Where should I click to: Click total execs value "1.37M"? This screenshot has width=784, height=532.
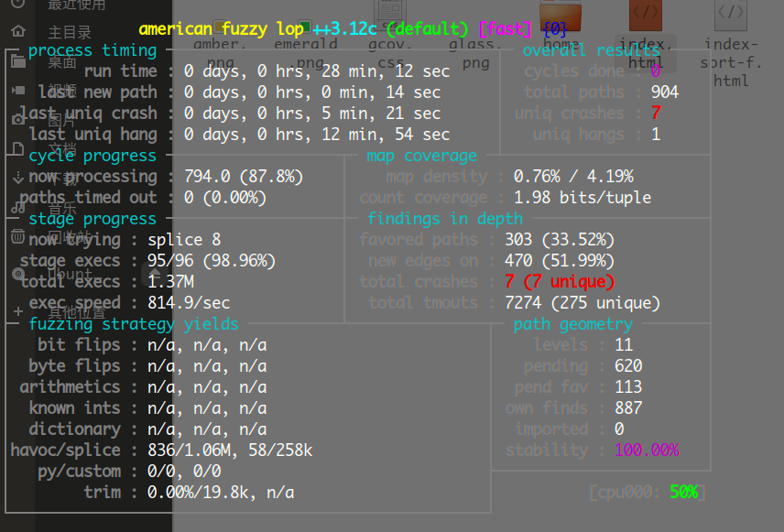coord(170,282)
